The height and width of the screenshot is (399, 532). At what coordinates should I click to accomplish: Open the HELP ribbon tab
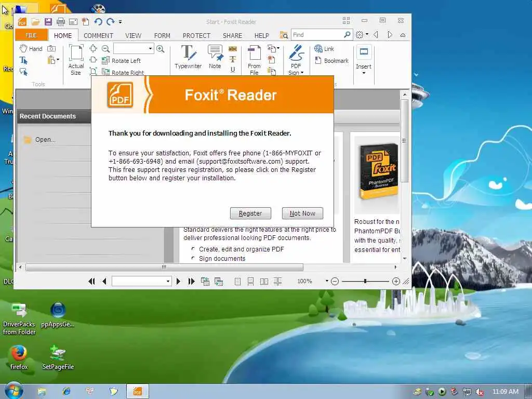[262, 35]
